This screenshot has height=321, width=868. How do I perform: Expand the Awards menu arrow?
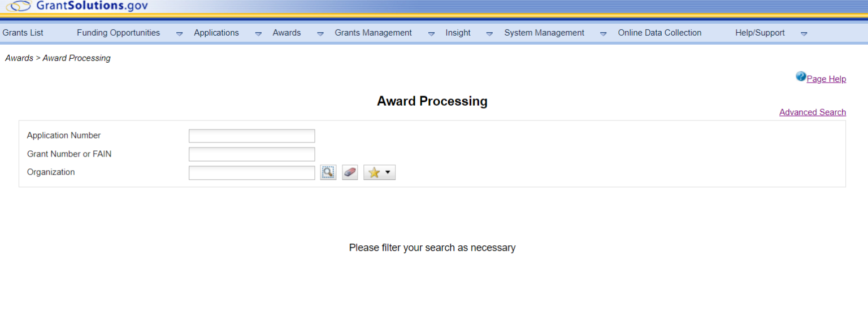click(320, 33)
